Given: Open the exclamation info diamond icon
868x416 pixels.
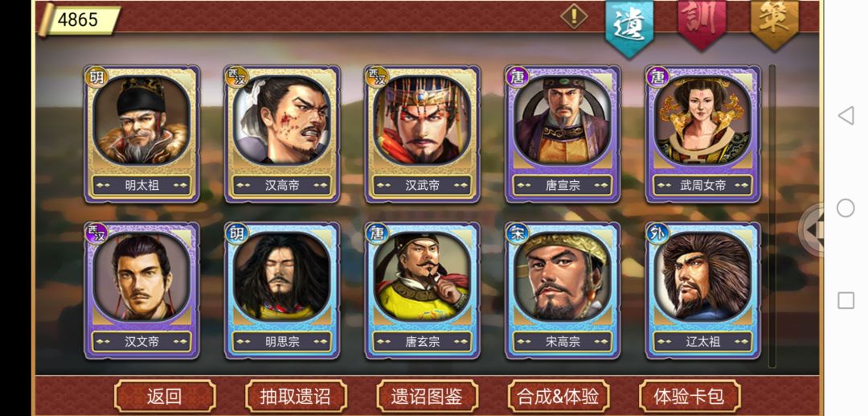Looking at the screenshot, I should [x=574, y=16].
